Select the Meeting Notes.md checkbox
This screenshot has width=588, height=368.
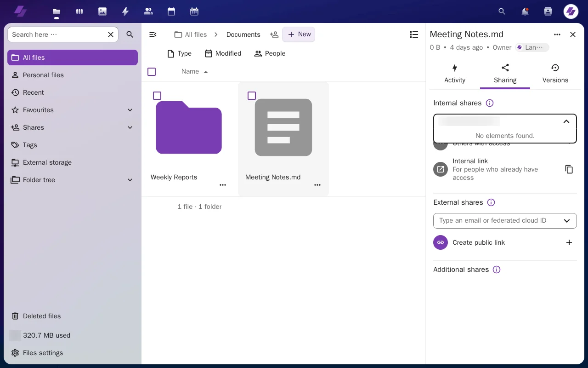252,96
